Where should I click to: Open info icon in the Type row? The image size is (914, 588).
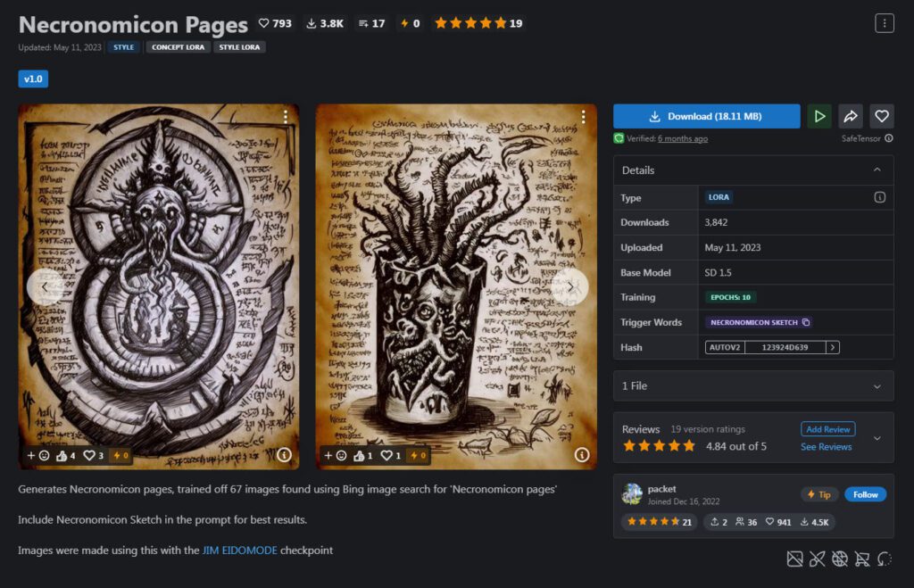coord(879,197)
